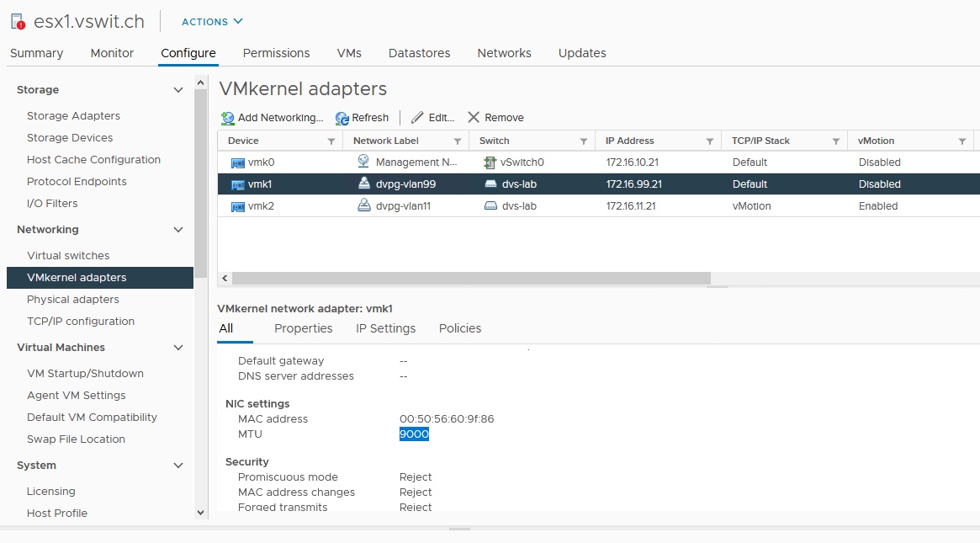Click the esx1.vswit.ch host icon
Viewport: 980px width, 543px height.
click(x=18, y=22)
